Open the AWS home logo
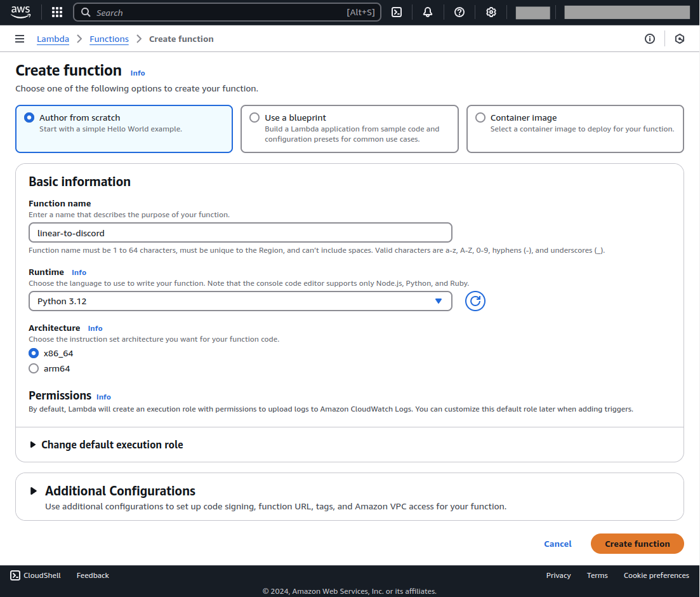Screen dimensions: 700x597 click(20, 12)
